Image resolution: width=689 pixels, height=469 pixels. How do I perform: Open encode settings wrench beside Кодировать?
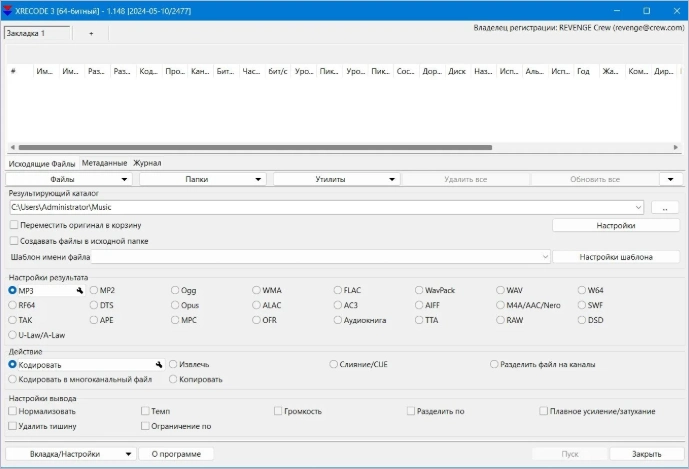157,365
